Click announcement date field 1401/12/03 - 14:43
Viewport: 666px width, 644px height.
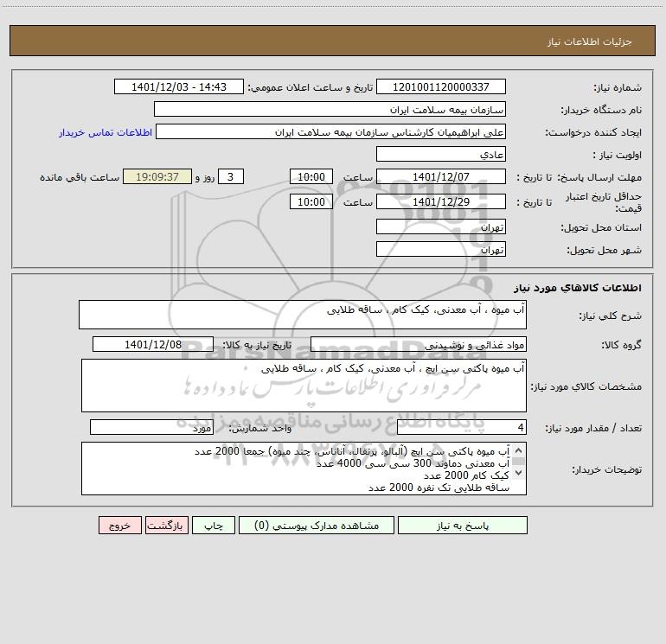pyautogui.click(x=179, y=86)
